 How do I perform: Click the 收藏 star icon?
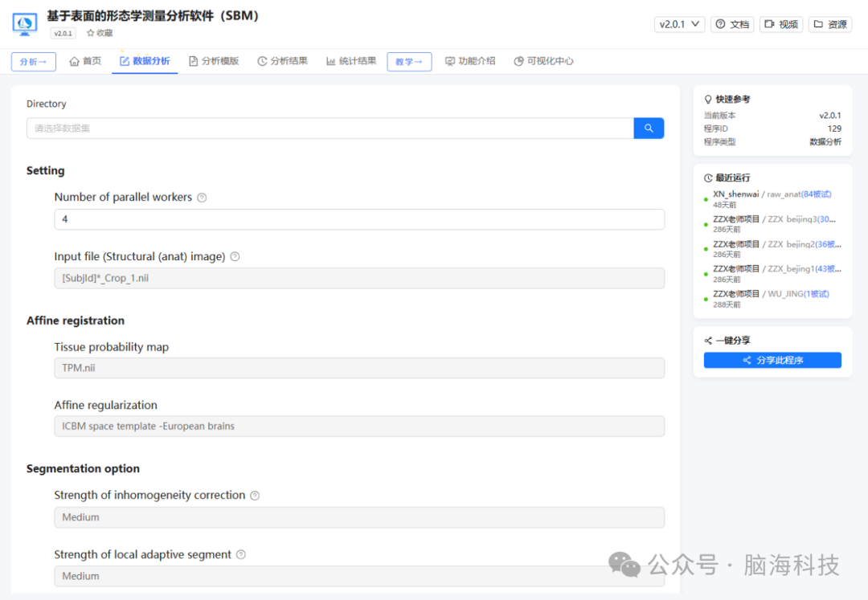pyautogui.click(x=90, y=33)
